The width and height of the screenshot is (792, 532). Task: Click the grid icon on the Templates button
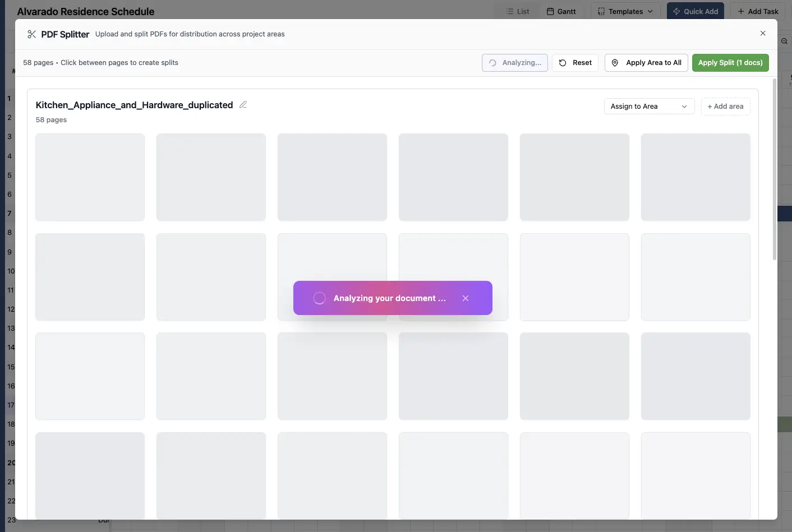pyautogui.click(x=600, y=11)
